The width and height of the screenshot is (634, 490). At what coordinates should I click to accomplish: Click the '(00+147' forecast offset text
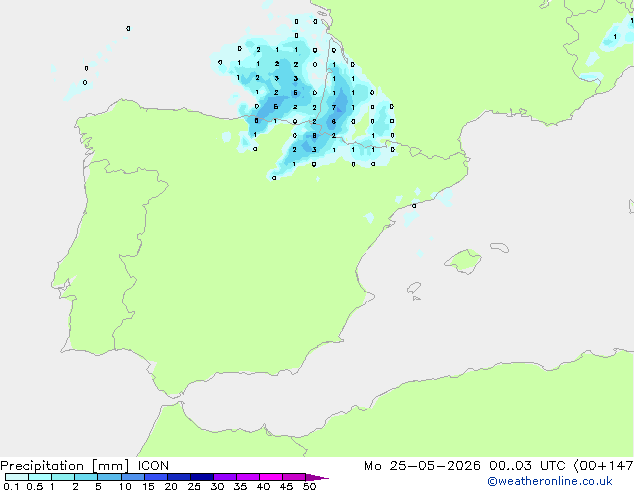[603, 466]
